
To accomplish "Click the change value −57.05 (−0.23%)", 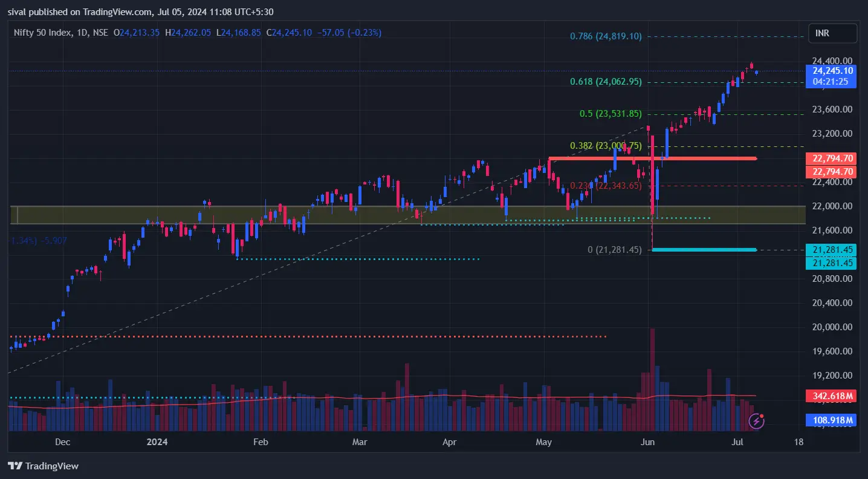I will (x=349, y=33).
